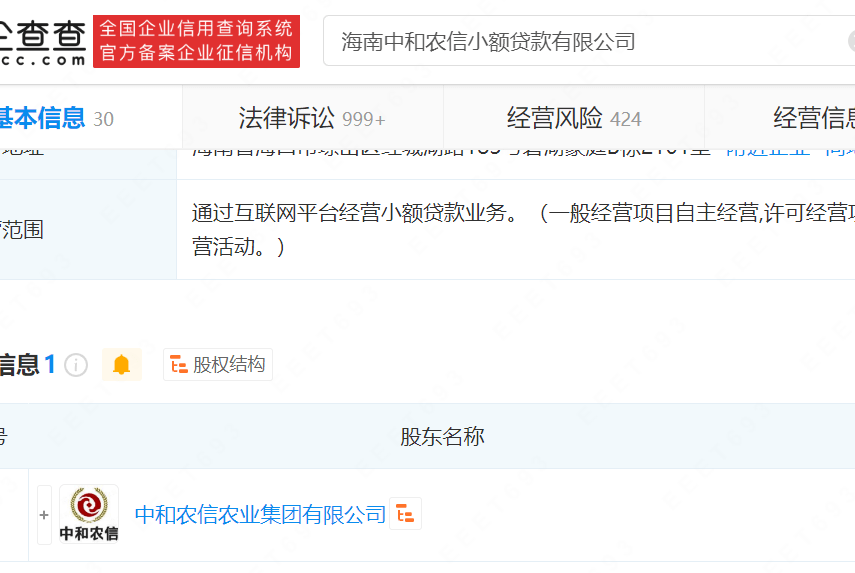Viewport: 855px width, 573px height.
Task: Click the info icon beside shareholder info heading
Action: [x=76, y=365]
